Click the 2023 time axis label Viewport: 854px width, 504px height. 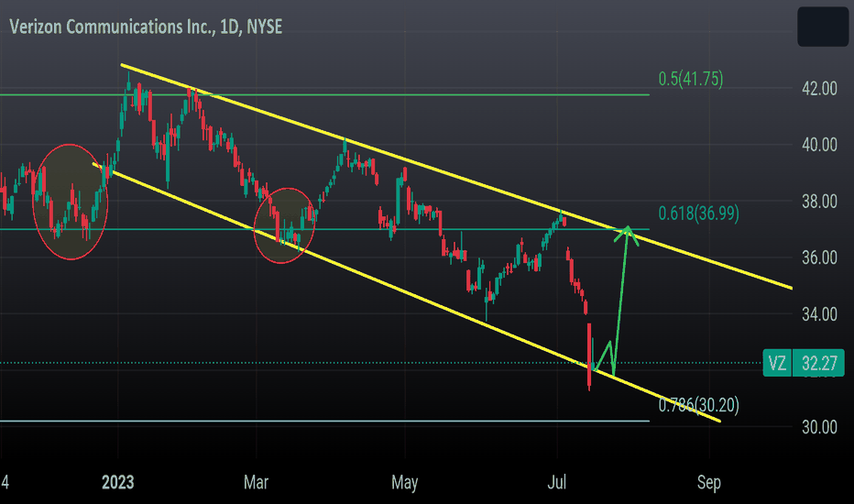(117, 482)
